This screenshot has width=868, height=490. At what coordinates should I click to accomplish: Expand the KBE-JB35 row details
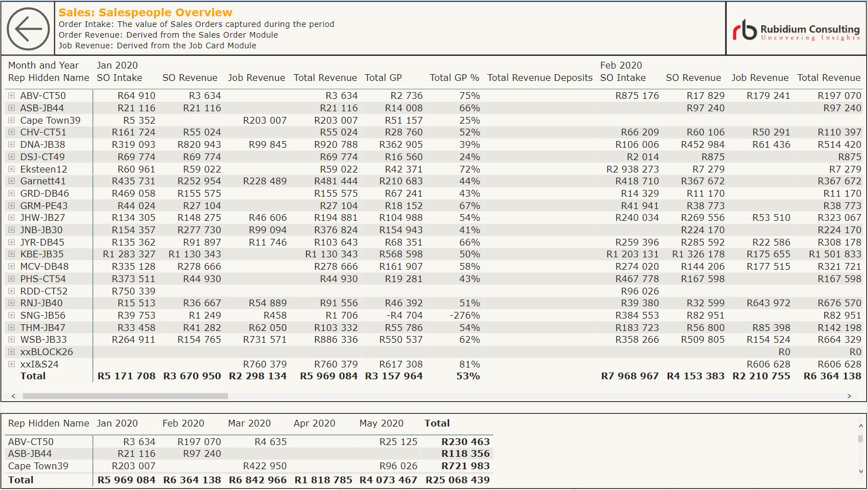[11, 254]
